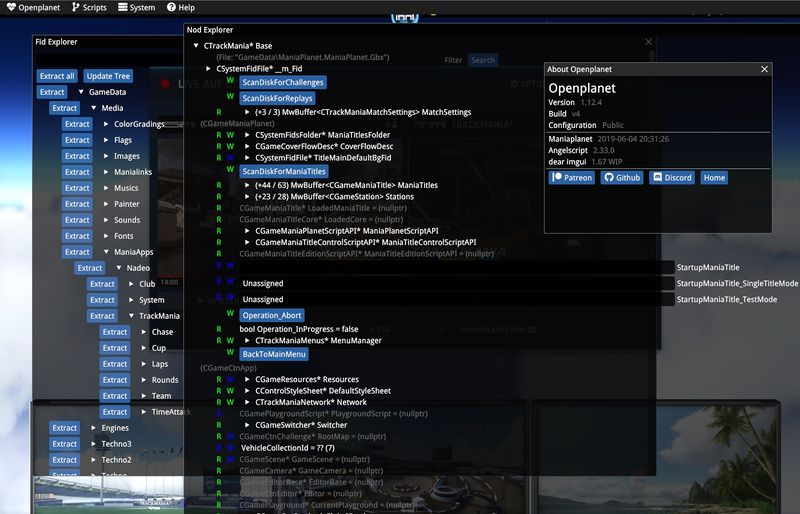Screen dimensions: 800x514
Task: Expand the Musics folder
Action: click(x=106, y=188)
